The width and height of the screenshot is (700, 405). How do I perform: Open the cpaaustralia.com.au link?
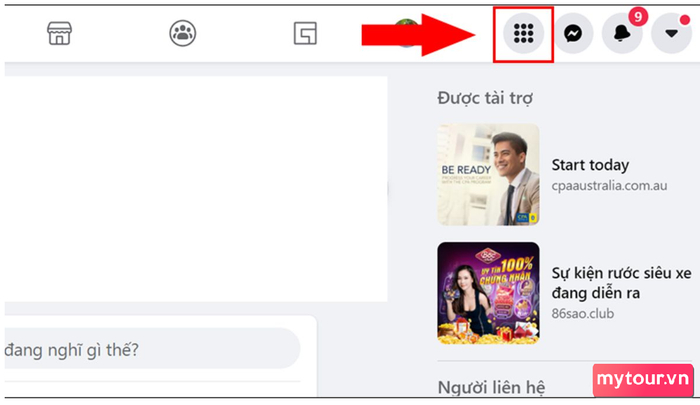(609, 185)
